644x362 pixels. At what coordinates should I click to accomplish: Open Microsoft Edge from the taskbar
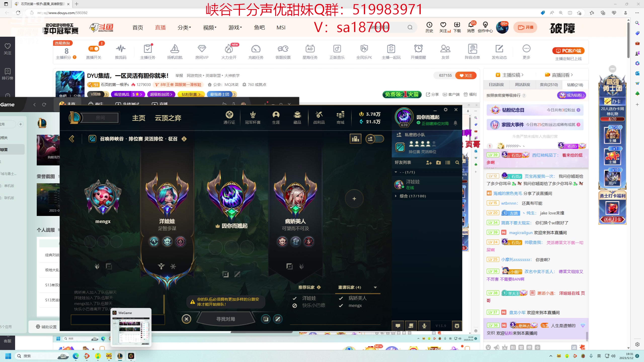pyautogui.click(x=76, y=356)
